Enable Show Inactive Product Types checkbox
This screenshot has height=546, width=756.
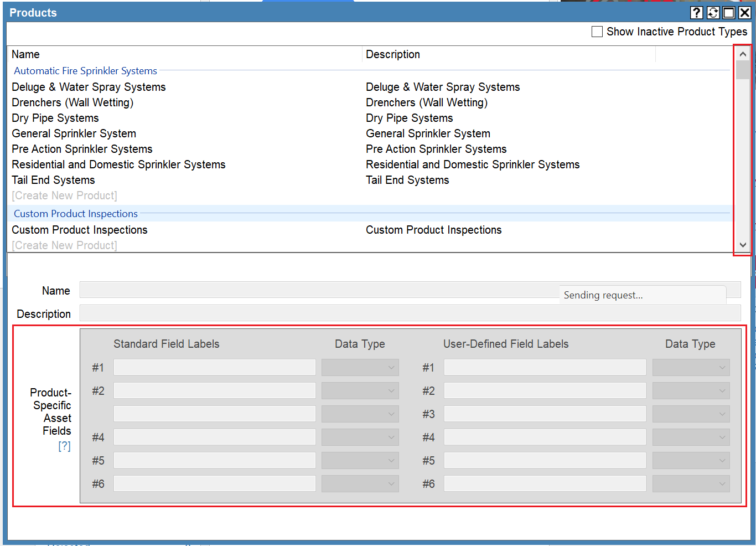click(x=597, y=32)
